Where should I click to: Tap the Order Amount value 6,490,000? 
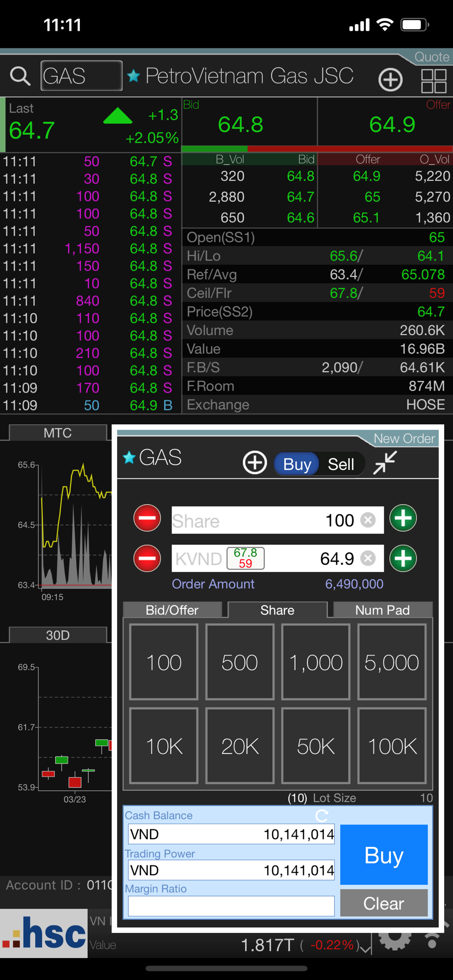[x=354, y=584]
